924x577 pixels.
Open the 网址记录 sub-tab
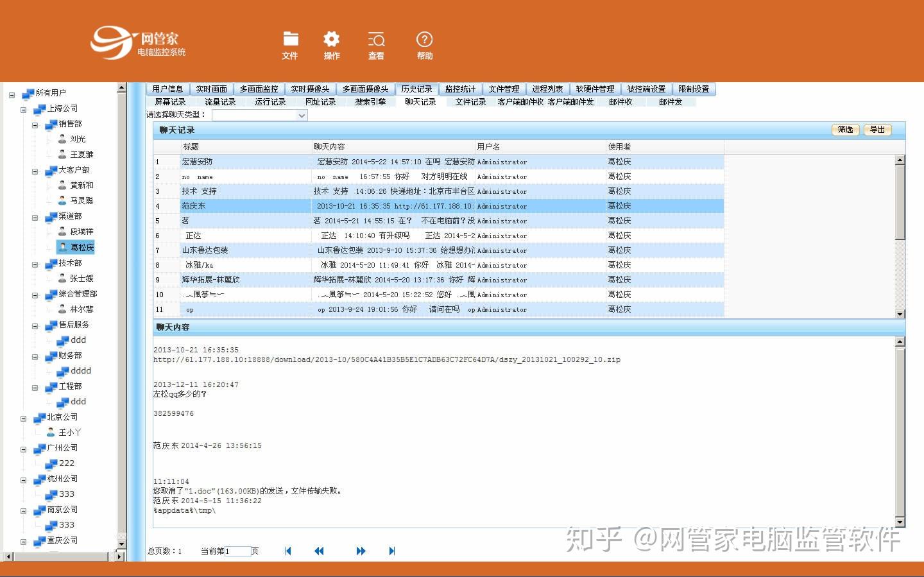(320, 102)
